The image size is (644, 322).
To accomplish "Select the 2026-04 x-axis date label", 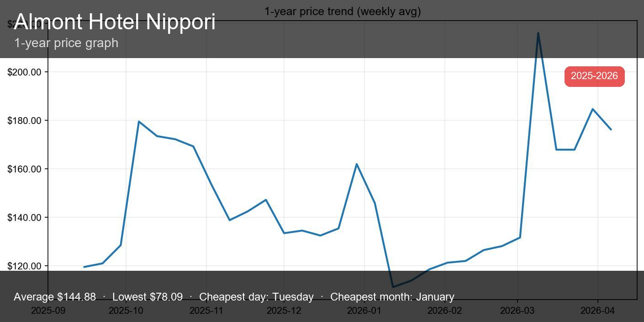I will (597, 311).
